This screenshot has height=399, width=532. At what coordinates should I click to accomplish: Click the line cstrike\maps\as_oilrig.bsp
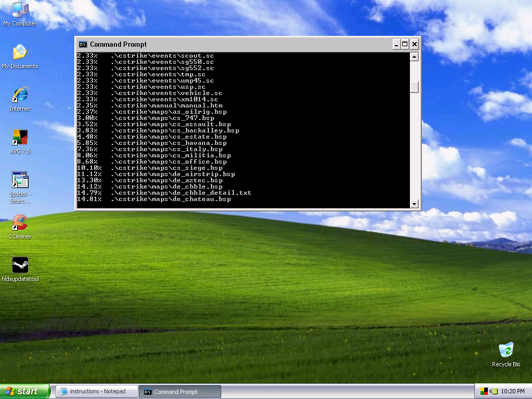tap(169, 112)
